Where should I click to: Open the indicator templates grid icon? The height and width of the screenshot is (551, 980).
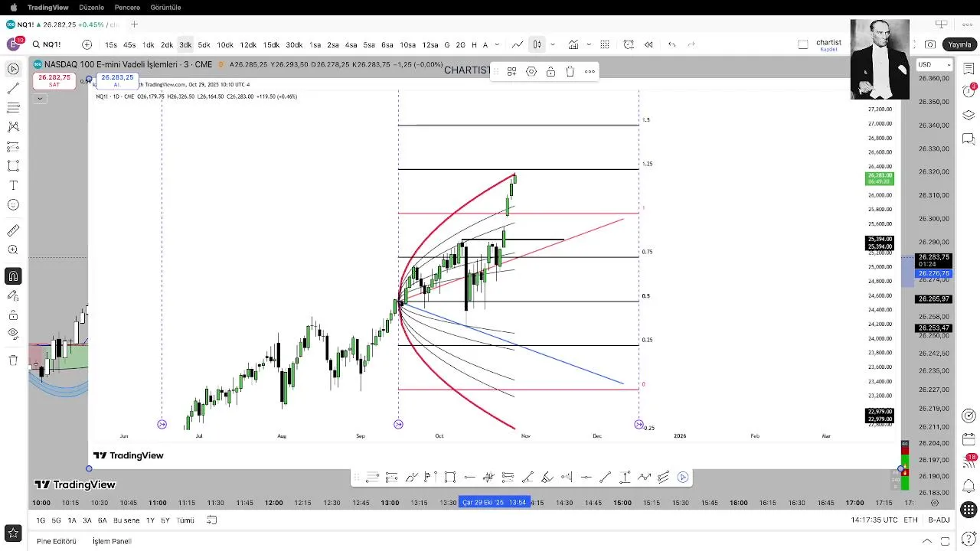(605, 44)
